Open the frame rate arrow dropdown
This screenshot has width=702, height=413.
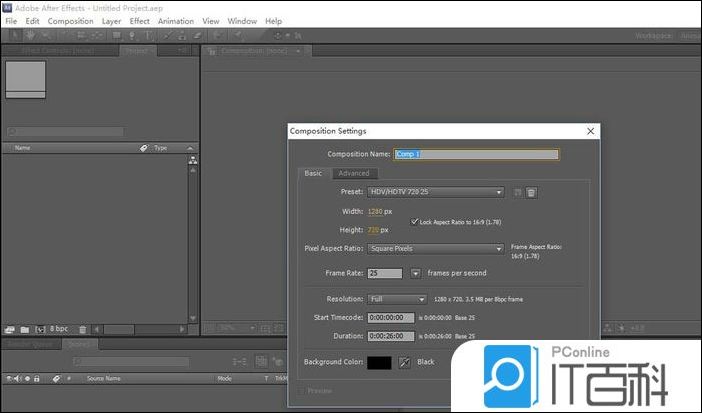[x=417, y=273]
